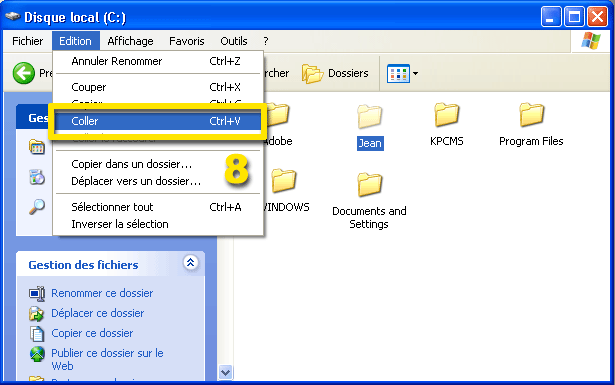
Task: Choose Coller in the Edition menu
Action: [x=158, y=121]
